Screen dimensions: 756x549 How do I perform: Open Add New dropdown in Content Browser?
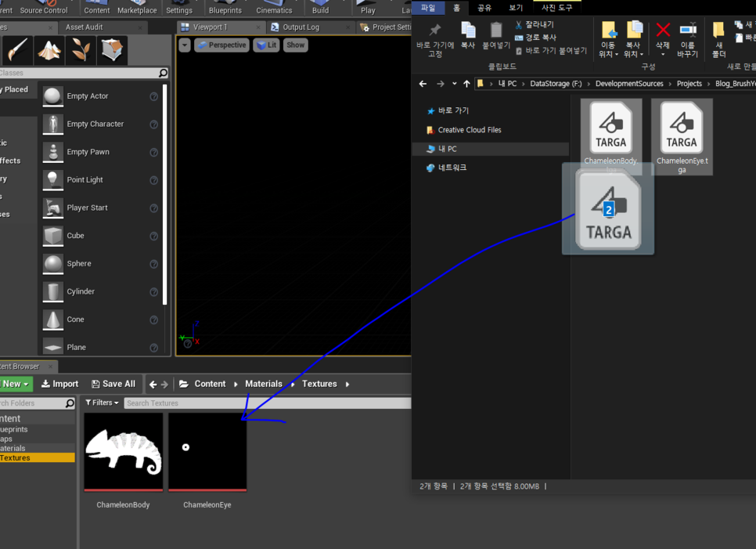coord(16,384)
